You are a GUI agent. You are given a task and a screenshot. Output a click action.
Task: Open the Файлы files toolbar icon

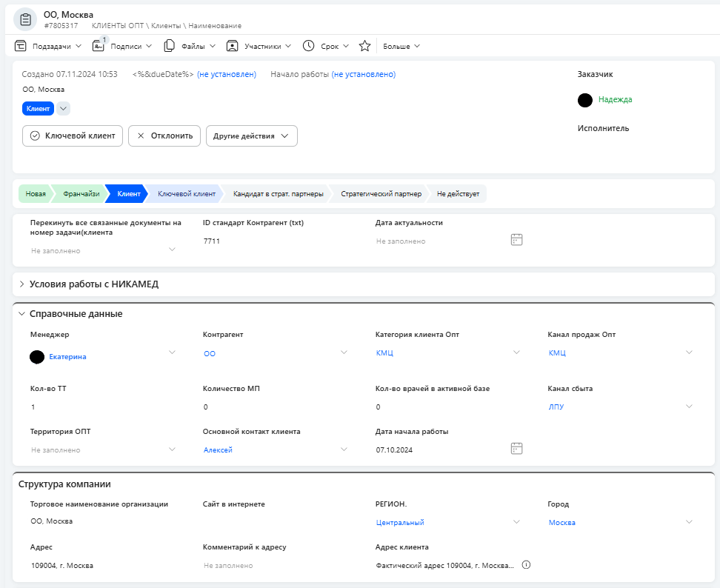coord(169,46)
